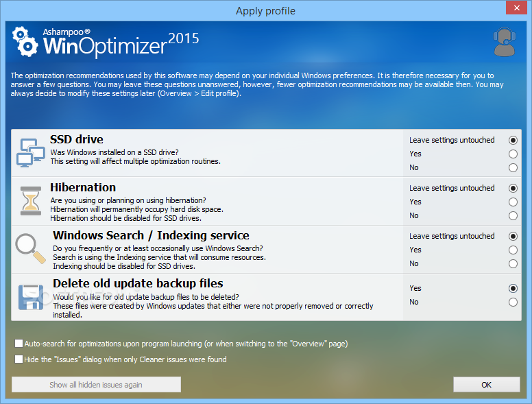This screenshot has width=532, height=404.
Task: Click 'Windows Search / Indexing service' heading
Action: 151,235
